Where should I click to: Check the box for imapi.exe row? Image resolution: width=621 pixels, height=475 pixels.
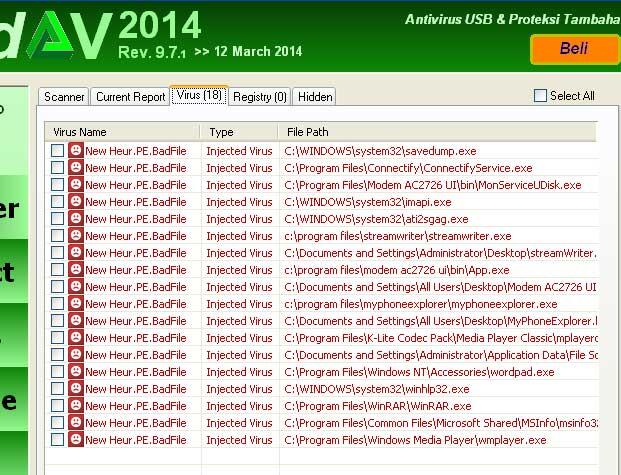point(57,202)
